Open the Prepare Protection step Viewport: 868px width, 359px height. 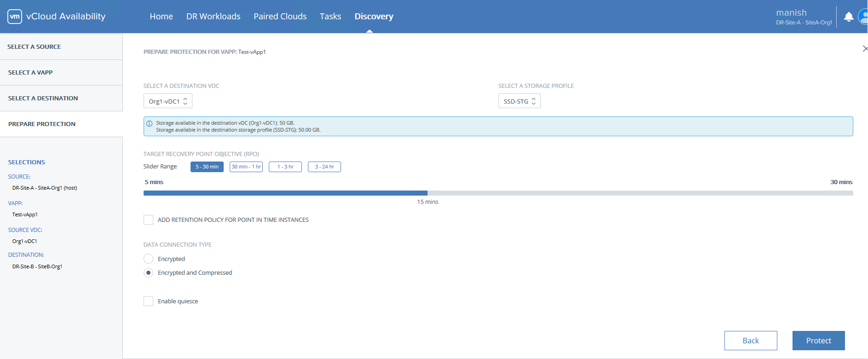tap(61, 124)
